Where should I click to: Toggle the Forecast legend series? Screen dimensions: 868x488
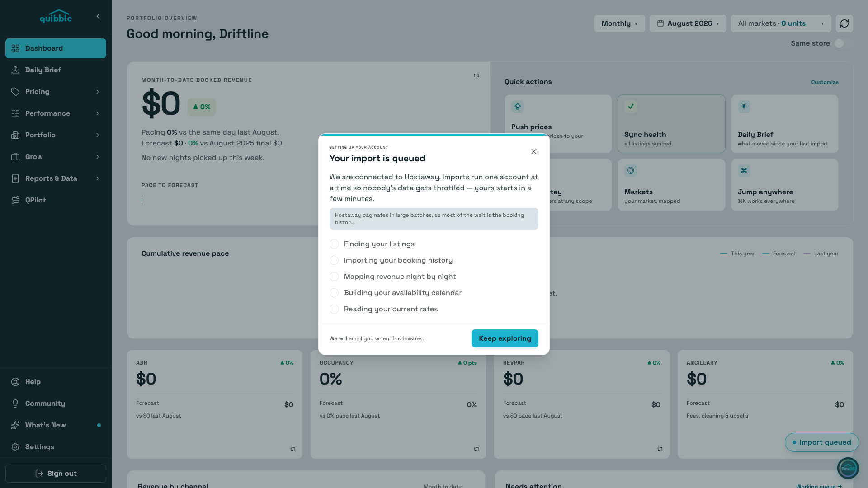coord(779,253)
